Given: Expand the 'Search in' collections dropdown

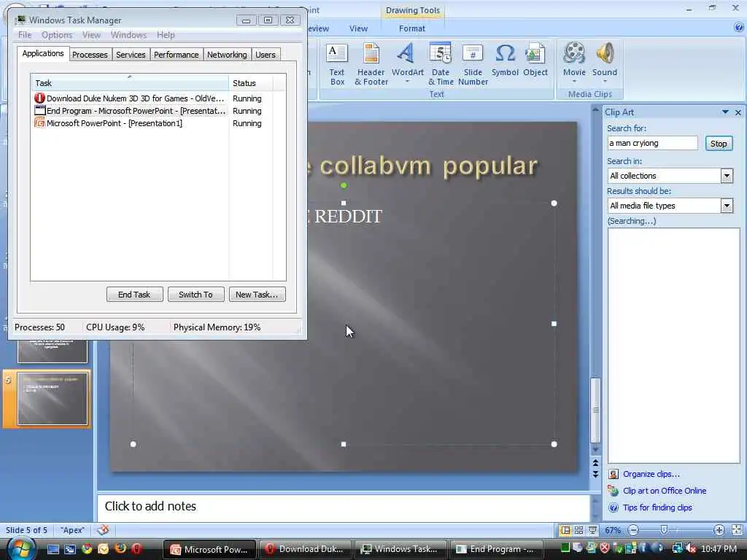Looking at the screenshot, I should pyautogui.click(x=727, y=176).
